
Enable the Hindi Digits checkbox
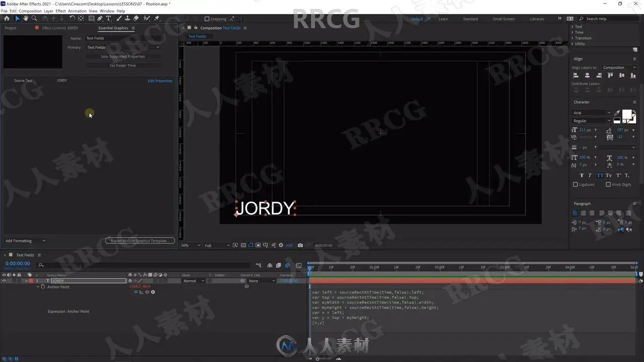(609, 185)
